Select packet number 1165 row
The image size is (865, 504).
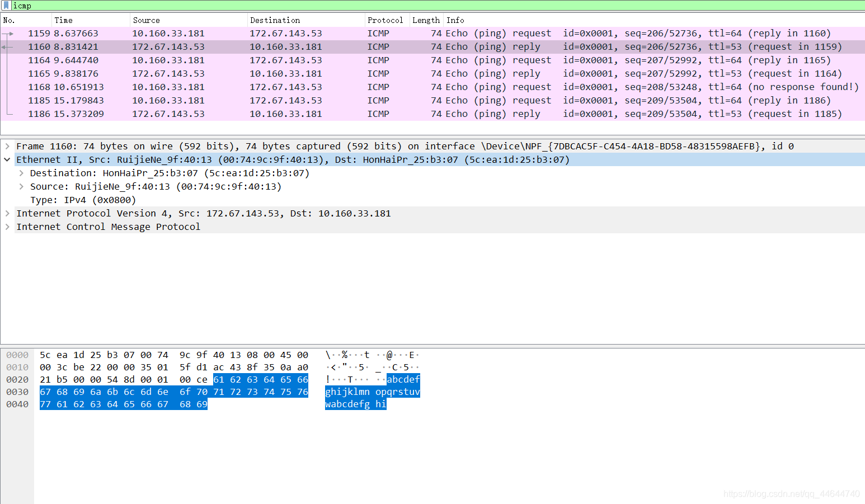click(x=432, y=74)
